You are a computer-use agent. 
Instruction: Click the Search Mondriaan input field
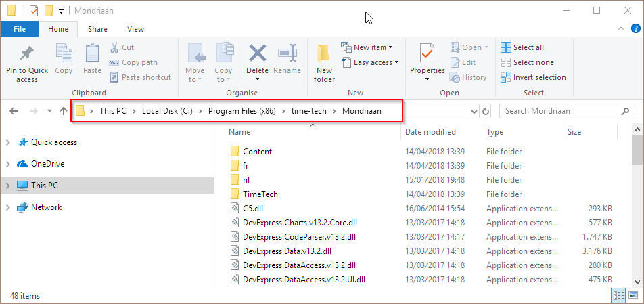[561, 111]
